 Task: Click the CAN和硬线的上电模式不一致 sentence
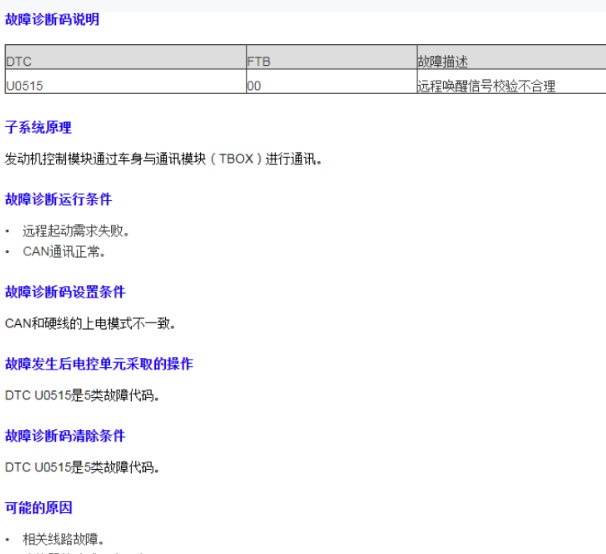[x=90, y=323]
